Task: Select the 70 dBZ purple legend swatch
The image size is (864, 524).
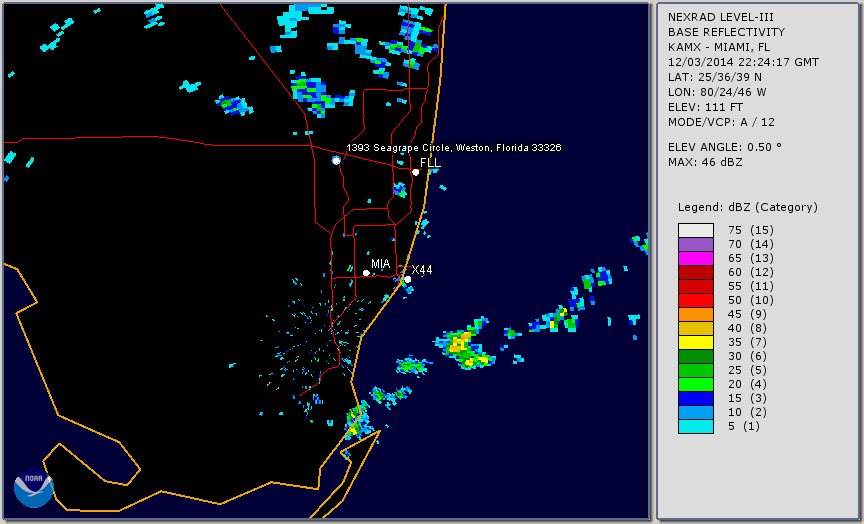Action: 695,244
